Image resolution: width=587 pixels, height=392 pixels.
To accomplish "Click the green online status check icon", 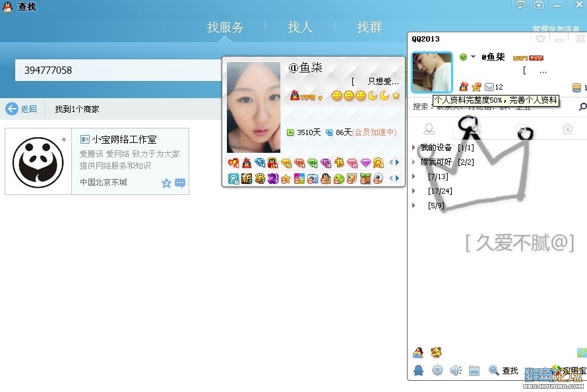I will pos(464,57).
